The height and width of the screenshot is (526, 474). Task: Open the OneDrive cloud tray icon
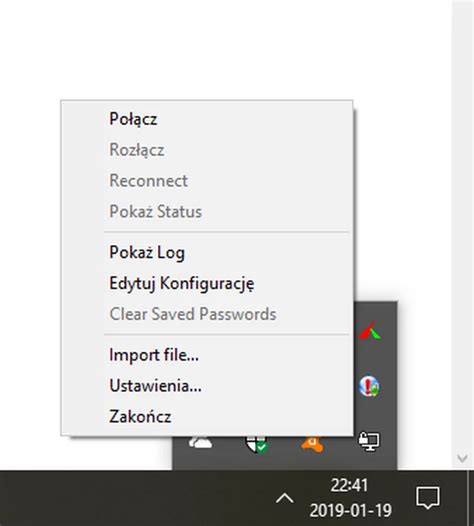[x=200, y=442]
